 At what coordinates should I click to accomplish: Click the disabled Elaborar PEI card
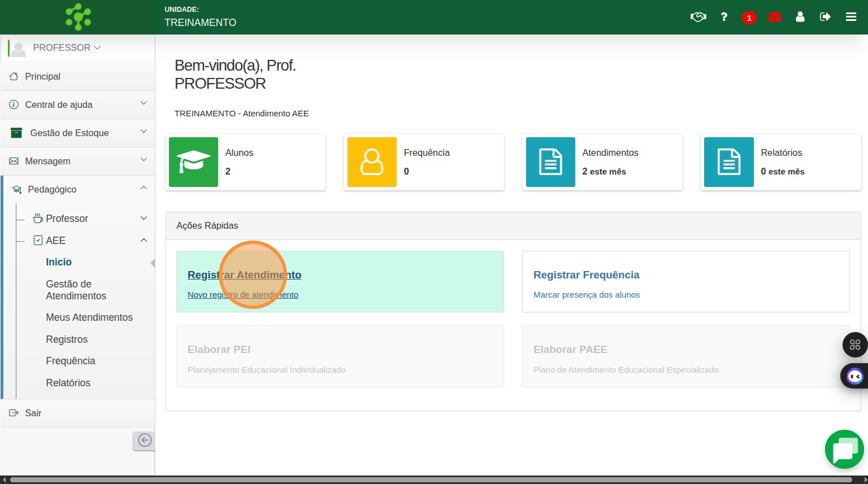tap(340, 356)
